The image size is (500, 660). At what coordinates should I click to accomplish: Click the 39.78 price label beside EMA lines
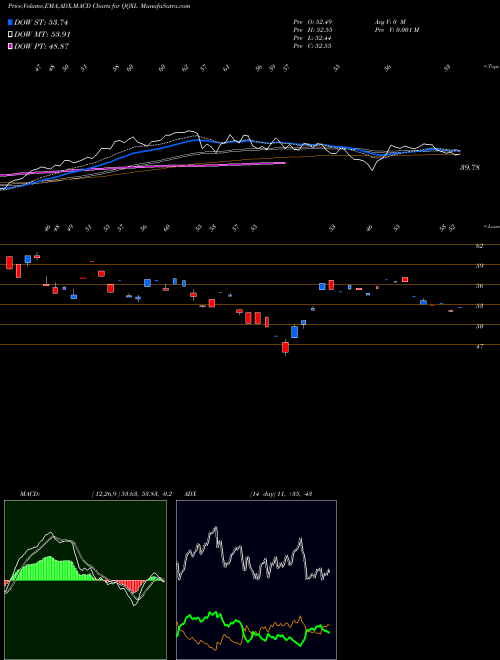(x=470, y=168)
